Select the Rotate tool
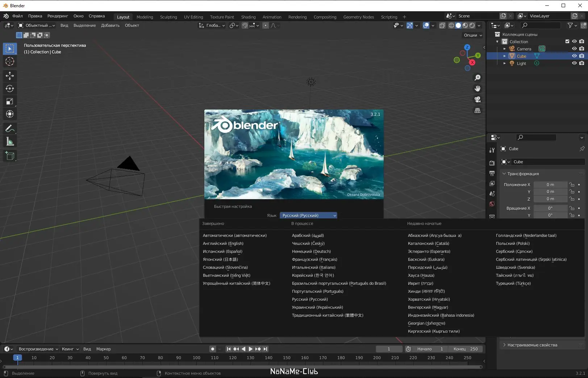Screen dimensions: 588x378 [10, 89]
